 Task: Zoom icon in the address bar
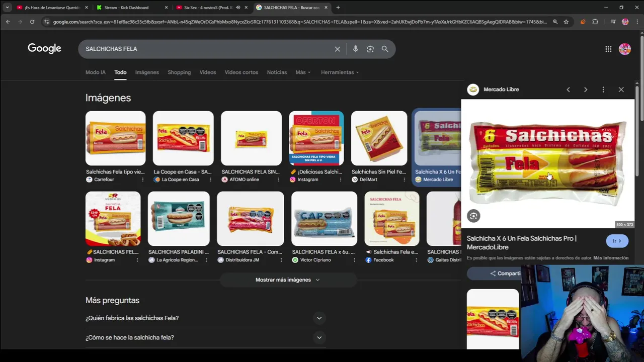pos(555,22)
